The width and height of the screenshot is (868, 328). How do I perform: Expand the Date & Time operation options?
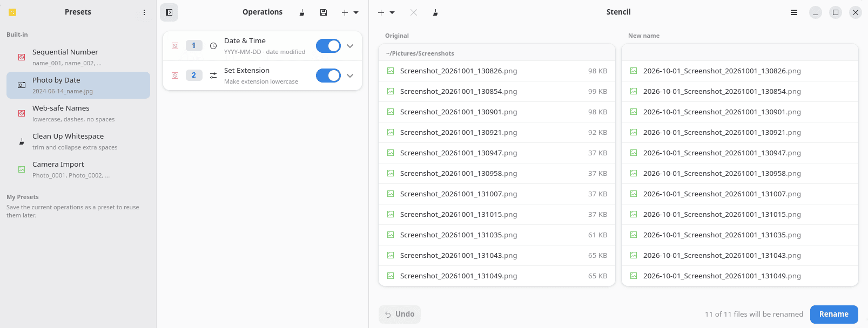click(x=350, y=46)
